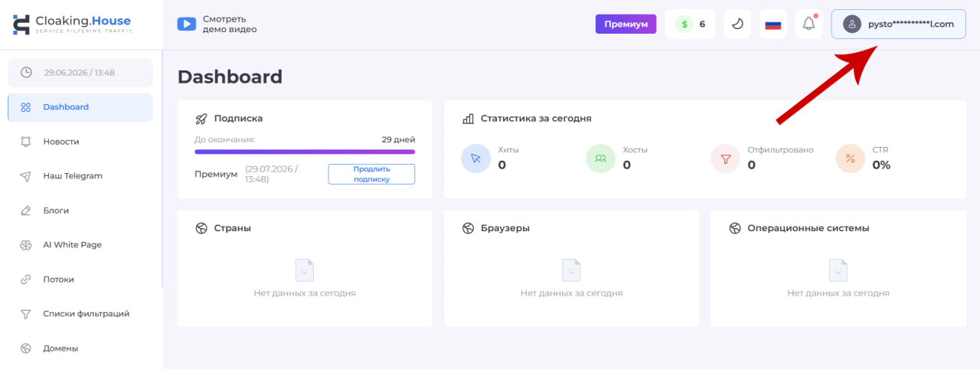This screenshot has width=980, height=369.
Task: Open the Russian flag language selector
Action: (773, 24)
